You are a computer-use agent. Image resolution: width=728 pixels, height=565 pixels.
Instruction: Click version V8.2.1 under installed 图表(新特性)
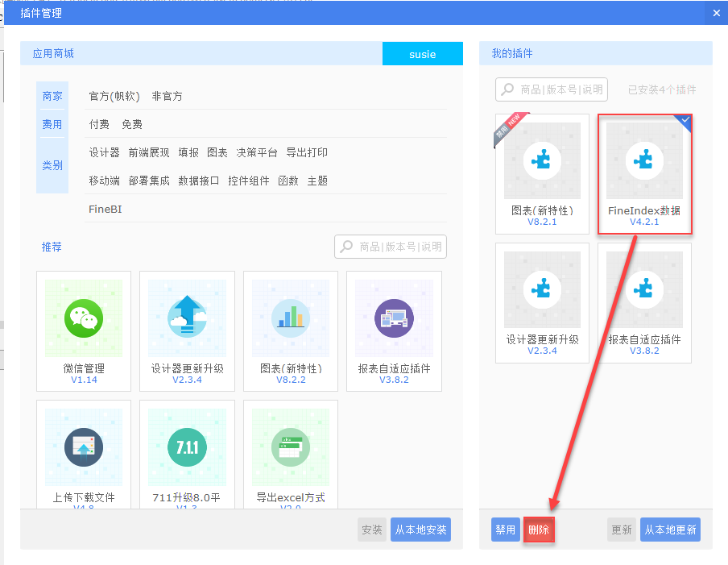coord(542,222)
